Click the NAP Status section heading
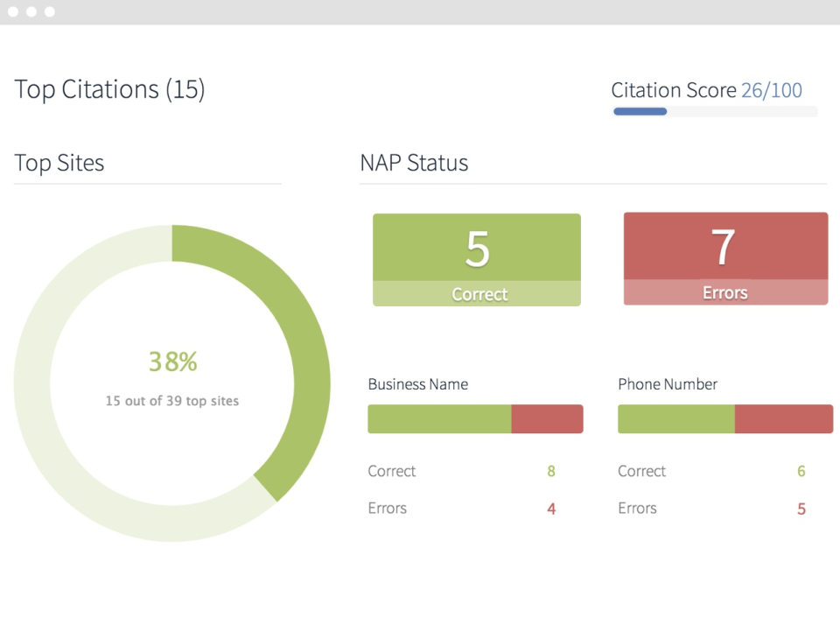The height and width of the screenshot is (618, 840). coord(414,163)
